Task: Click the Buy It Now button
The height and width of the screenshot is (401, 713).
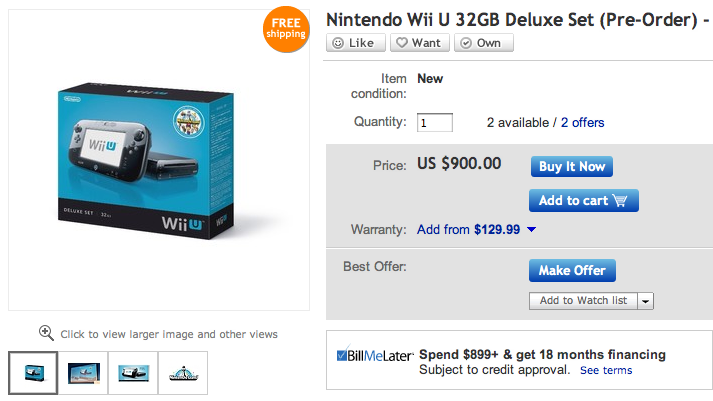Action: pos(571,166)
